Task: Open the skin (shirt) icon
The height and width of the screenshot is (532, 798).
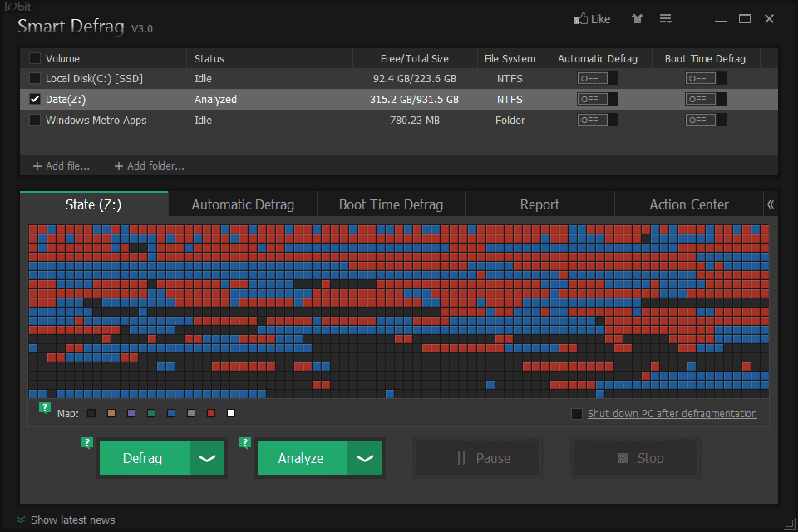Action: coord(638,19)
